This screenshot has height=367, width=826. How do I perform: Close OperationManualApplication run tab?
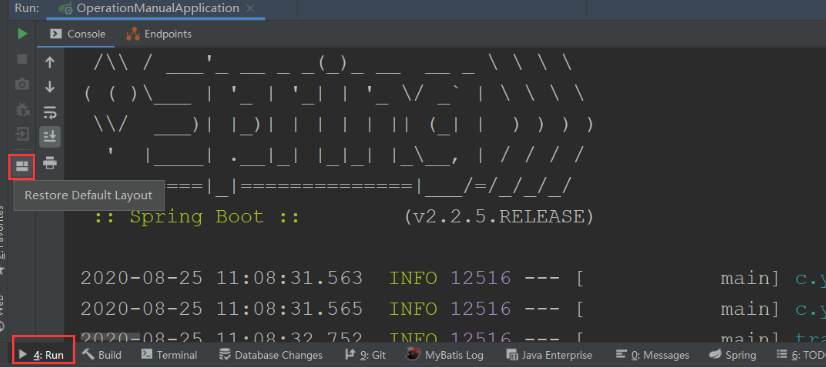click(x=250, y=8)
